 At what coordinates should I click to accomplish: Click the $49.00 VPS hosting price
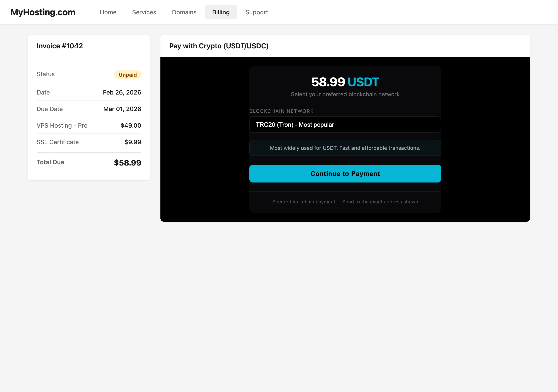pyautogui.click(x=131, y=126)
